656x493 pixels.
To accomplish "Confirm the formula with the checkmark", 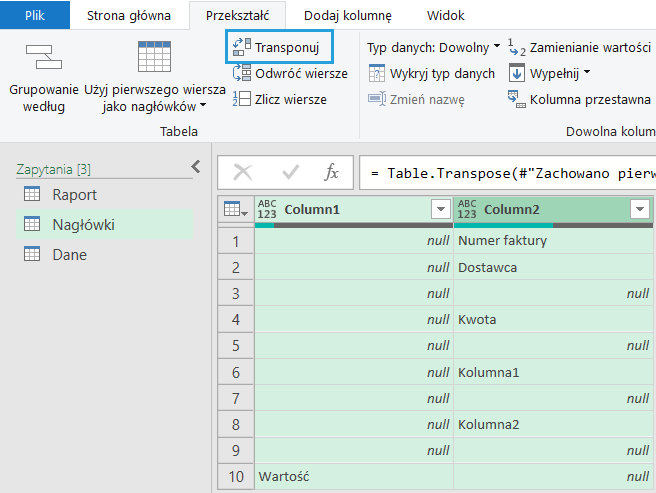I will tap(290, 172).
